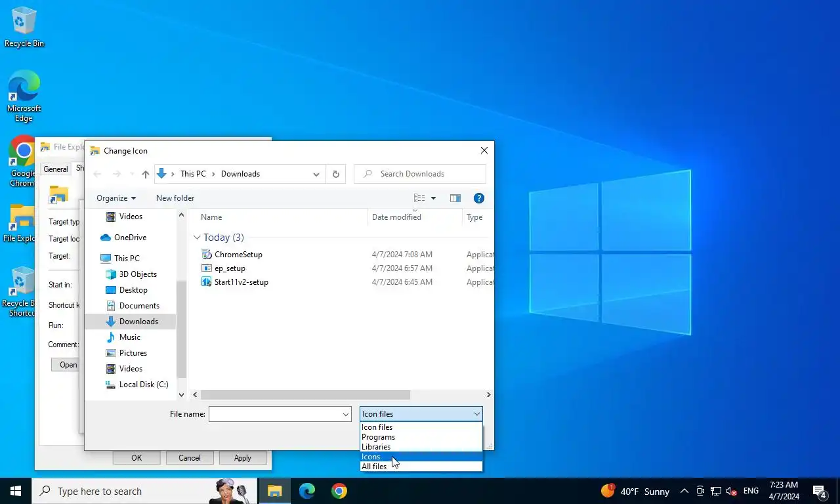
Task: Open Music in the navigation pane
Action: tap(129, 337)
